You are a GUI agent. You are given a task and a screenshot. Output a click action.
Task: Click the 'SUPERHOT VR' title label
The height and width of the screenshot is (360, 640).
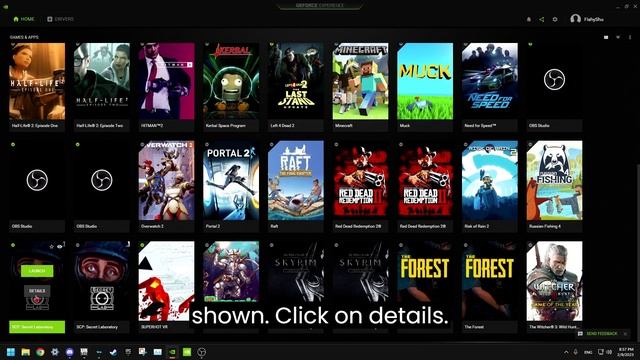(x=154, y=327)
